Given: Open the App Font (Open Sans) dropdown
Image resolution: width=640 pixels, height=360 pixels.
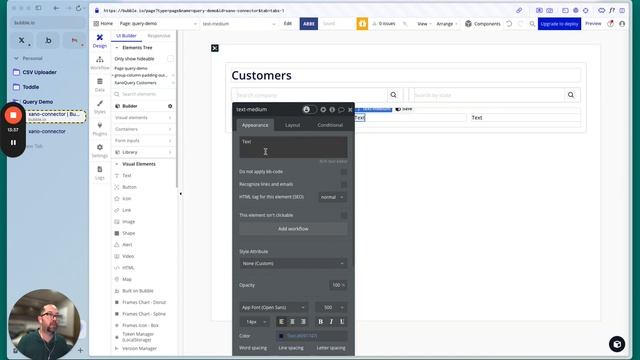Looking at the screenshot, I should [x=273, y=307].
